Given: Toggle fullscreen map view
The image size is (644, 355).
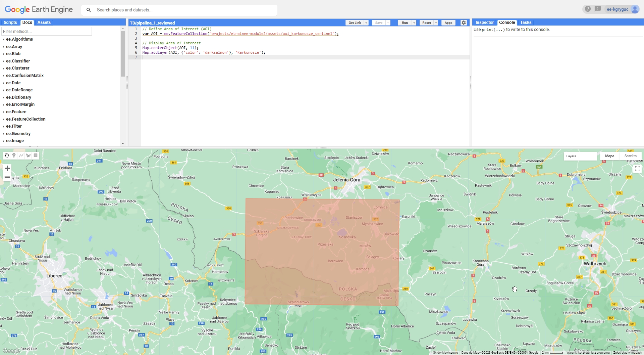Looking at the screenshot, I should (x=638, y=168).
